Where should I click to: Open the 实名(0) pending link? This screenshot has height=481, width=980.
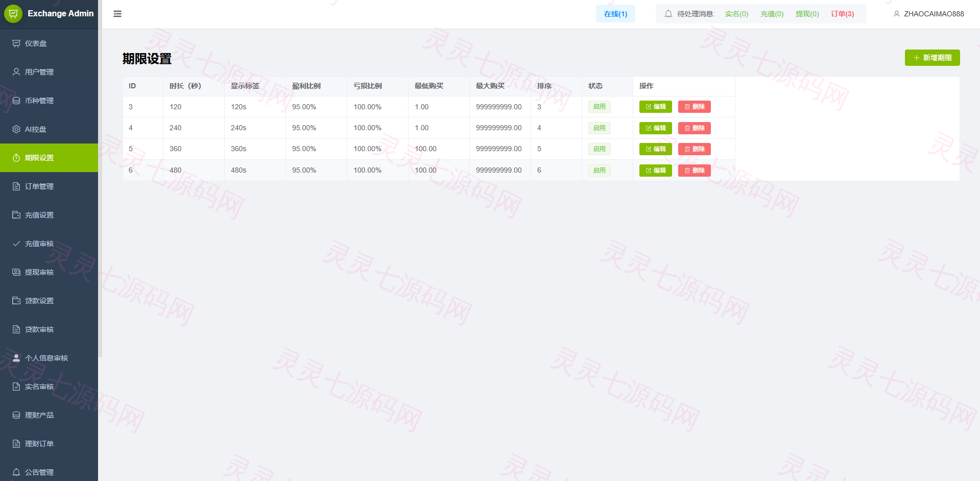click(736, 14)
